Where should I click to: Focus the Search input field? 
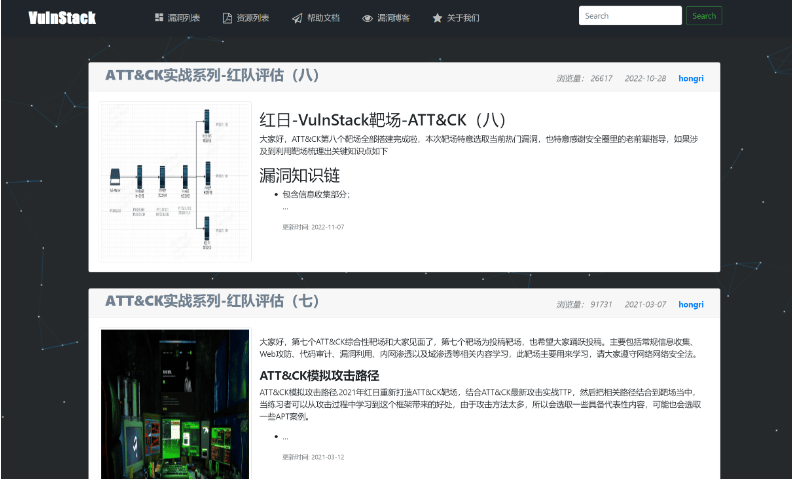click(630, 16)
